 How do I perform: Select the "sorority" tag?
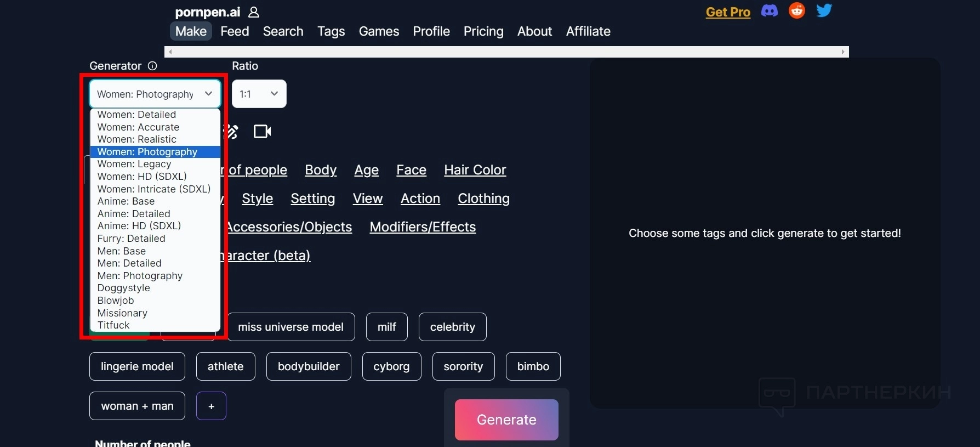[464, 366]
